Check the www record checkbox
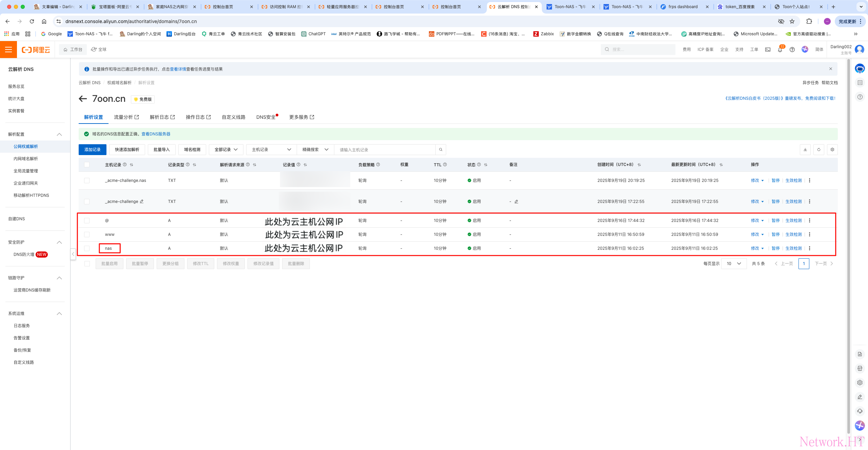868x450 pixels. pos(87,235)
